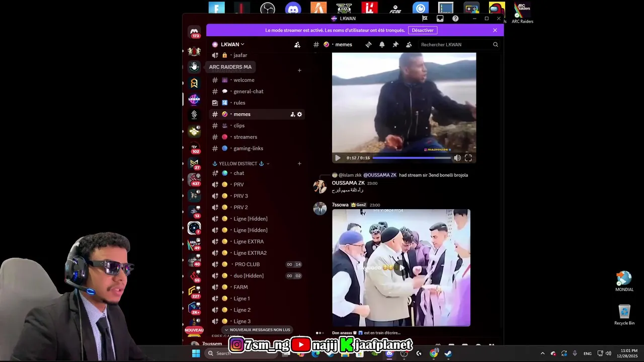Join the jaafar locked voice channel
Screen dimensions: 644x362
pos(256,55)
